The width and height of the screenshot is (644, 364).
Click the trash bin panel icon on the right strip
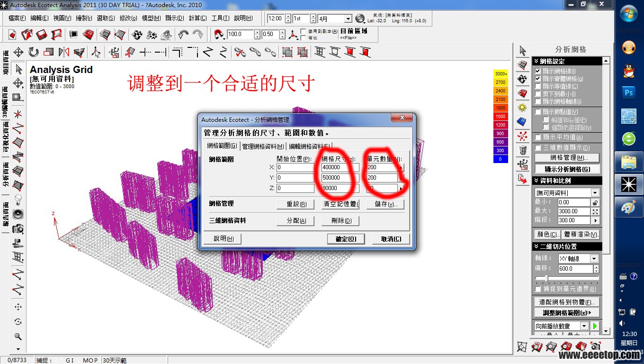pyautogui.click(x=522, y=150)
